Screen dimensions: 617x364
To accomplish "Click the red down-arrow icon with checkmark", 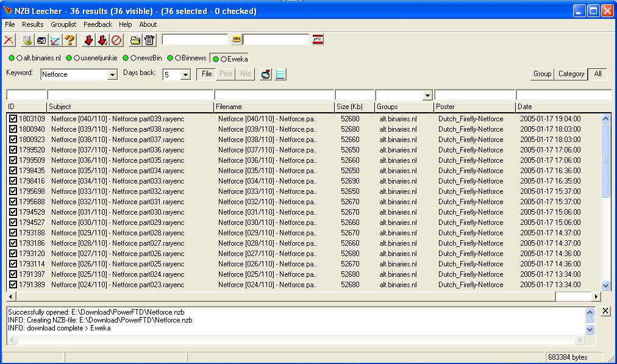I will (102, 40).
